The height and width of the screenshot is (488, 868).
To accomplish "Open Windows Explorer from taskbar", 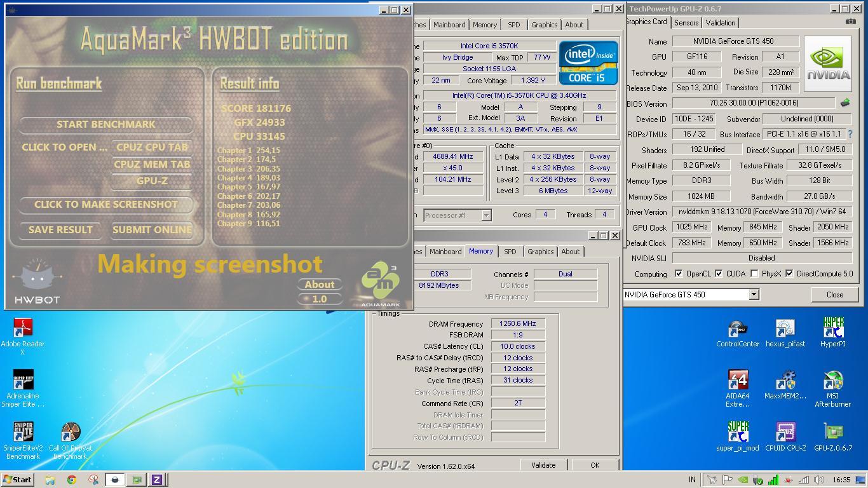I will tap(50, 480).
